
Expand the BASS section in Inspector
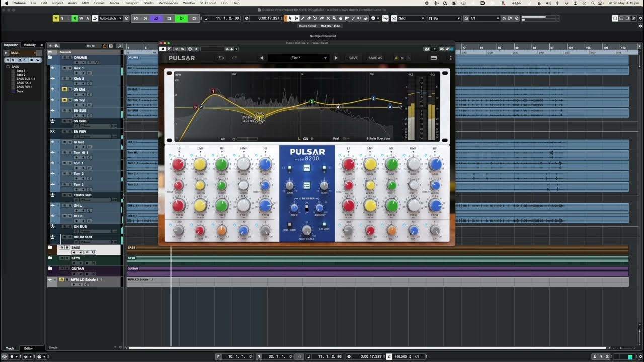6,53
